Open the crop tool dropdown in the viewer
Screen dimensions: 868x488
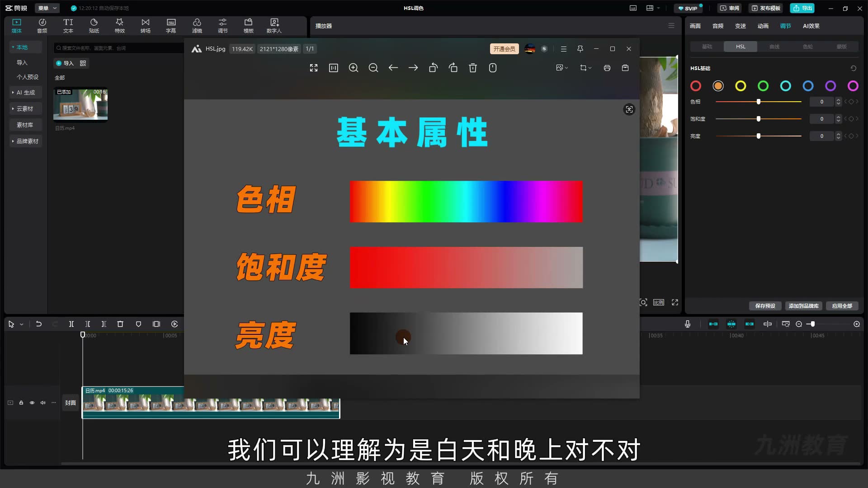586,68
